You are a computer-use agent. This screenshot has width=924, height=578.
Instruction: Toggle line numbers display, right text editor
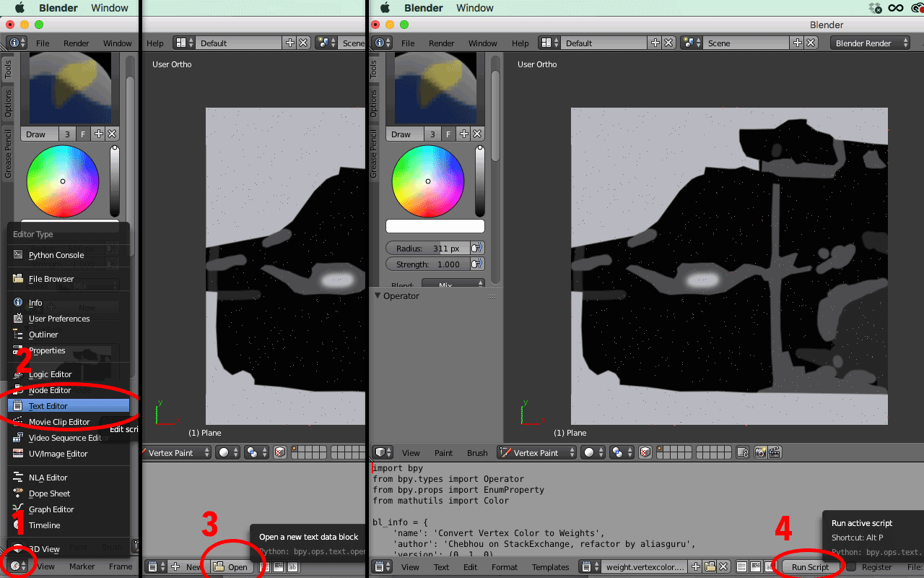[x=741, y=567]
